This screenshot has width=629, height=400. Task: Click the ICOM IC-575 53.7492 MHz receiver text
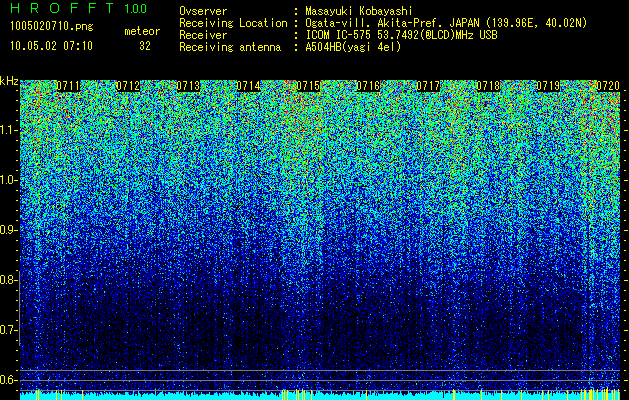pyautogui.click(x=402, y=35)
